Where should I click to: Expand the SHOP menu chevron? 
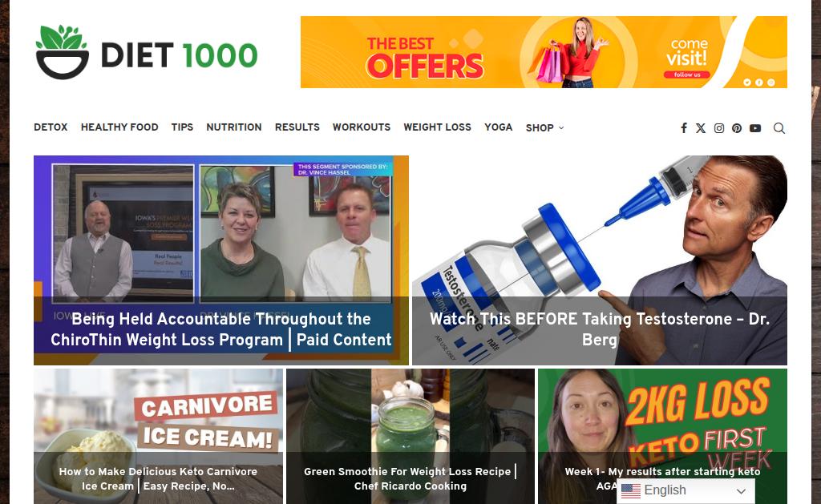[x=561, y=127]
